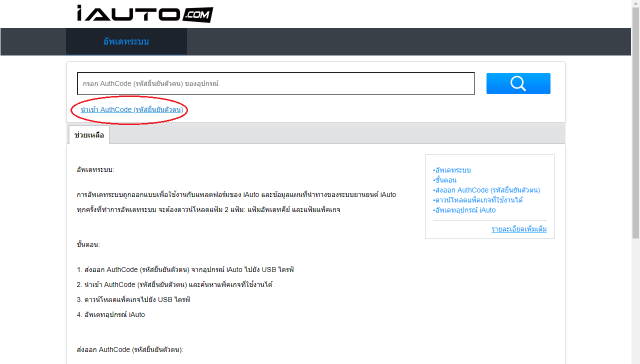Viewport: 640px width, 364px height.
Task: Focus the AuthCode input field
Action: coord(276,83)
